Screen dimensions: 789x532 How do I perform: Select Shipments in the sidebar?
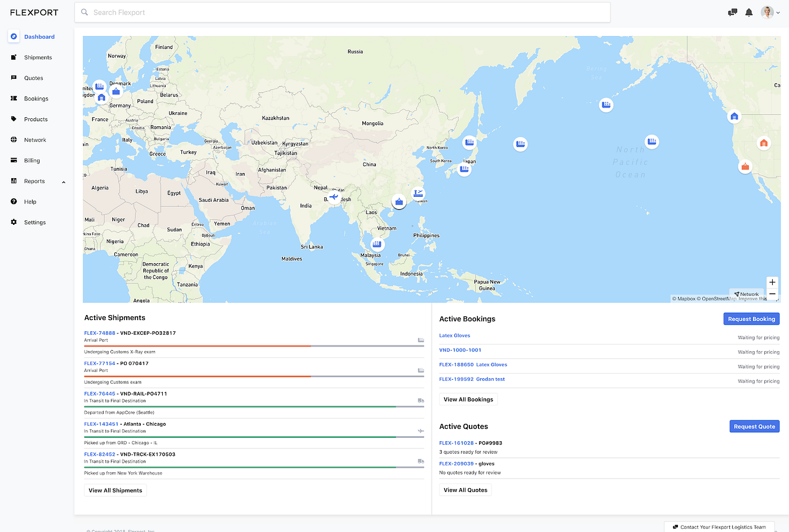coord(38,57)
